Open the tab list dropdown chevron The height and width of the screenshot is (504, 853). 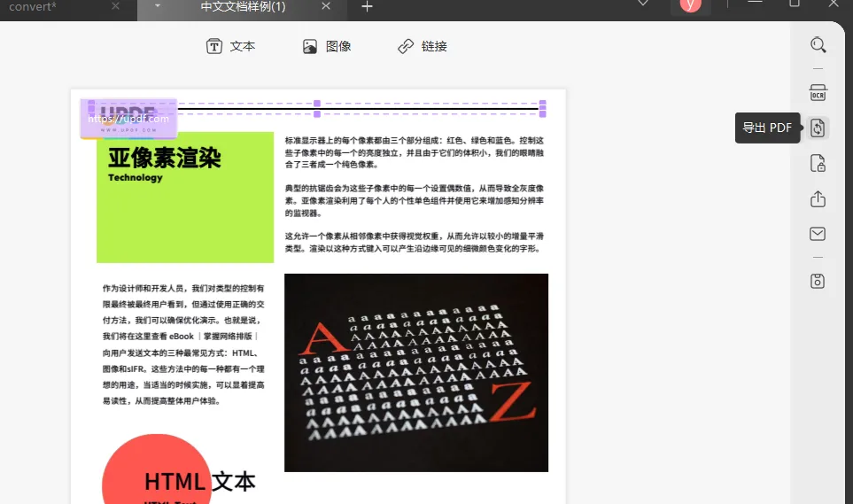[x=643, y=4]
